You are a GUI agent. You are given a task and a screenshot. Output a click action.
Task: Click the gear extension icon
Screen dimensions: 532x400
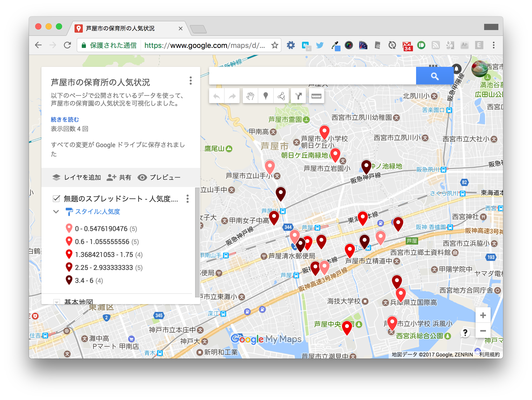click(x=291, y=45)
